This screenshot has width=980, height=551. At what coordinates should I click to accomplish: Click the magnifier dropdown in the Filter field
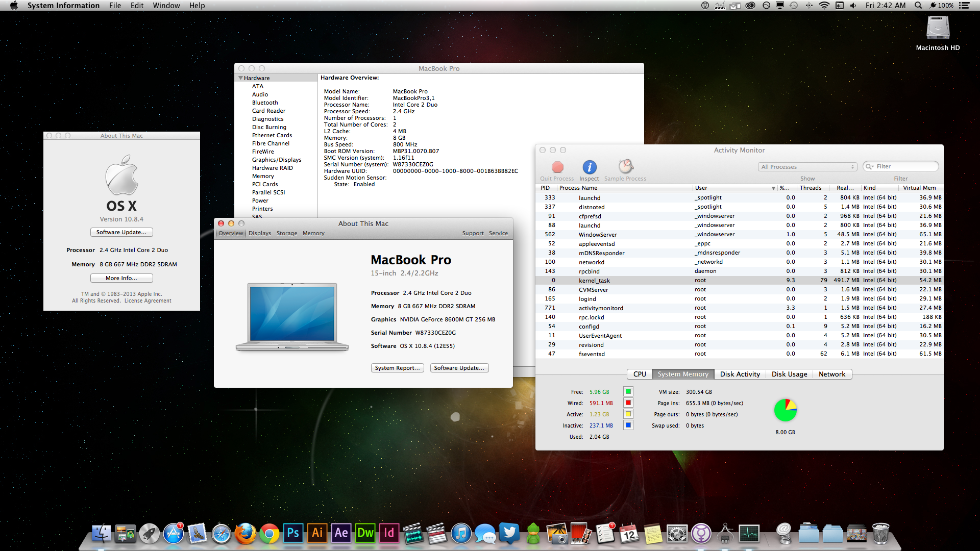tap(869, 166)
